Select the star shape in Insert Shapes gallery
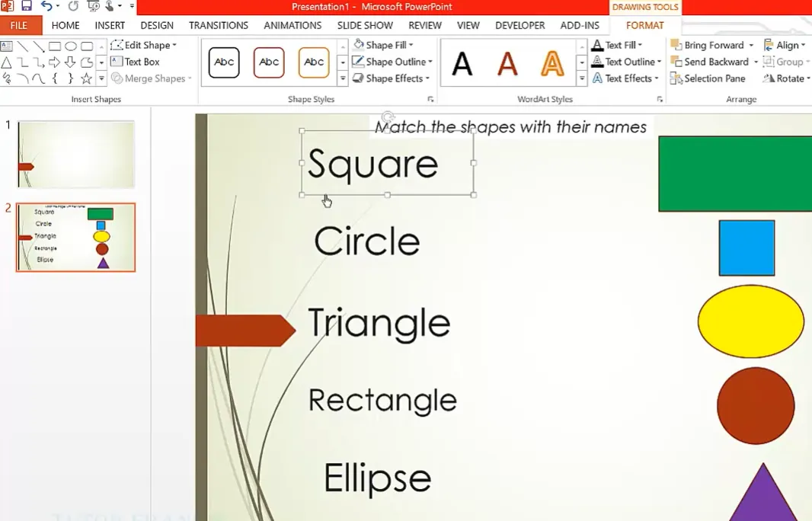The height and width of the screenshot is (521, 812). 86,78
